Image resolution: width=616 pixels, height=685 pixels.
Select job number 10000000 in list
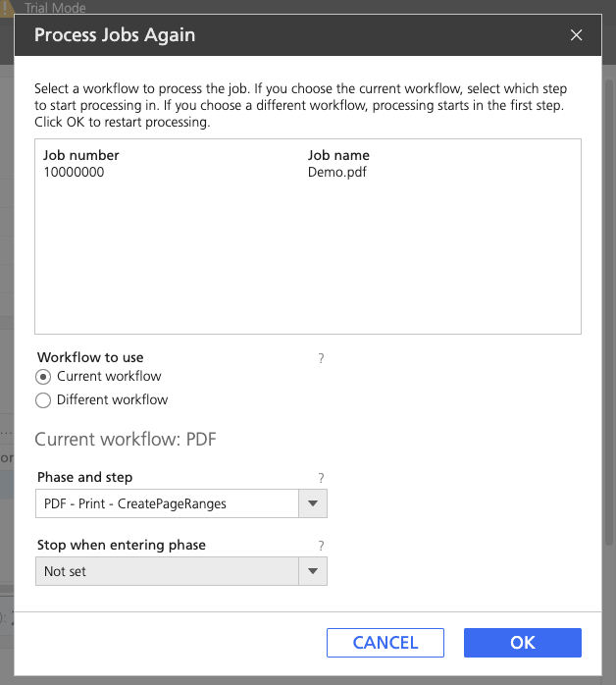(x=74, y=172)
